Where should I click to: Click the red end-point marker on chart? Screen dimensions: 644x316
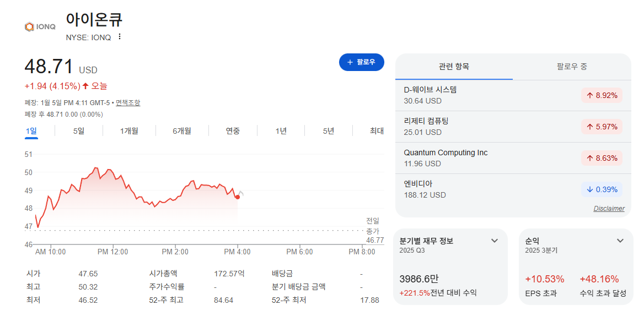click(x=238, y=197)
